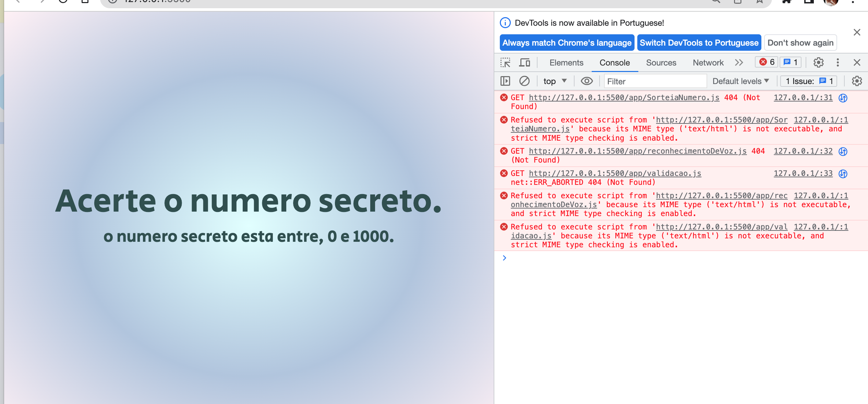Viewport: 868px width, 404px height.
Task: Open the Network tab
Action: point(708,63)
